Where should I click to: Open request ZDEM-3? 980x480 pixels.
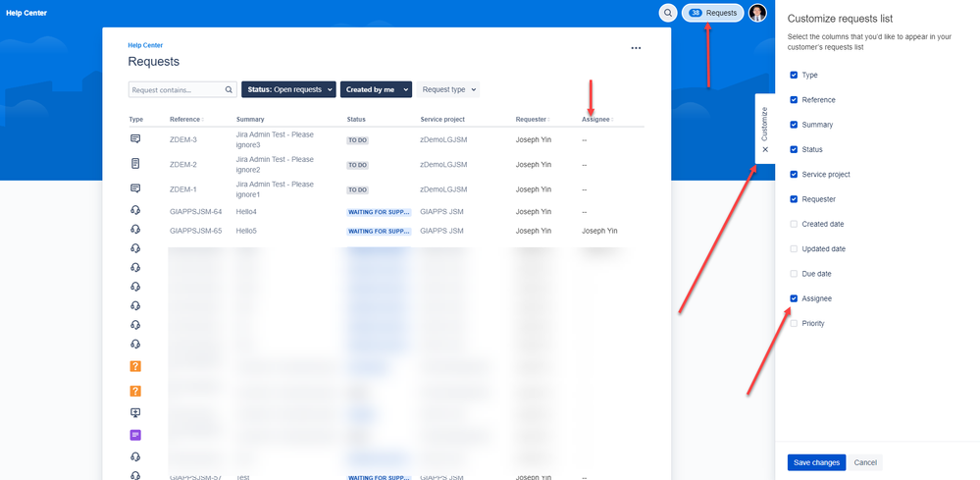point(183,139)
